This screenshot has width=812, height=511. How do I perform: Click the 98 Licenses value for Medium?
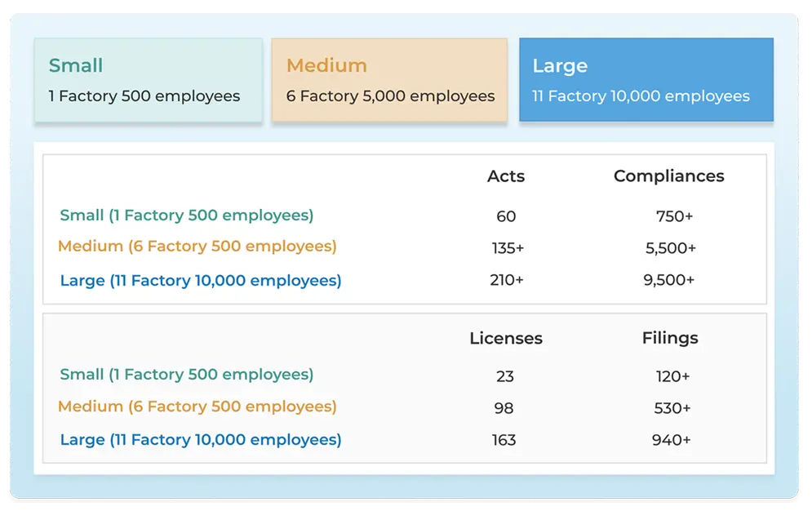coord(506,407)
